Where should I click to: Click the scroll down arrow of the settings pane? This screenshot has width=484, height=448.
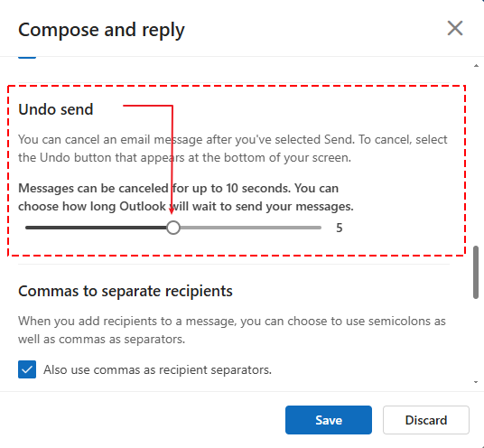[x=476, y=382]
